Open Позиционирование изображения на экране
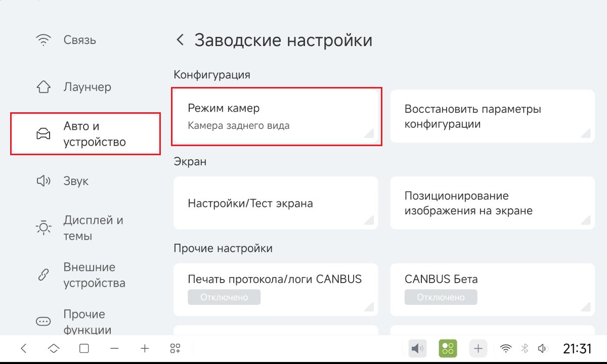This screenshot has width=607, height=364. point(492,203)
